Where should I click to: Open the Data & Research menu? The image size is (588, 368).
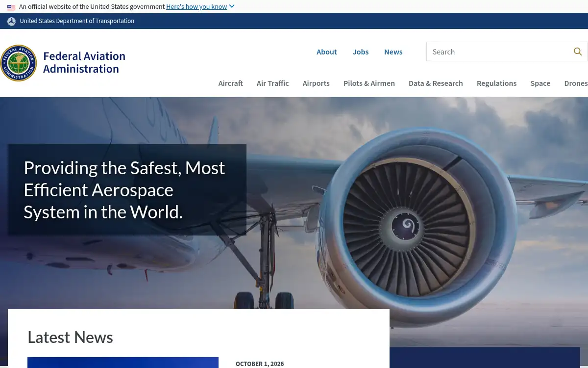(x=436, y=83)
